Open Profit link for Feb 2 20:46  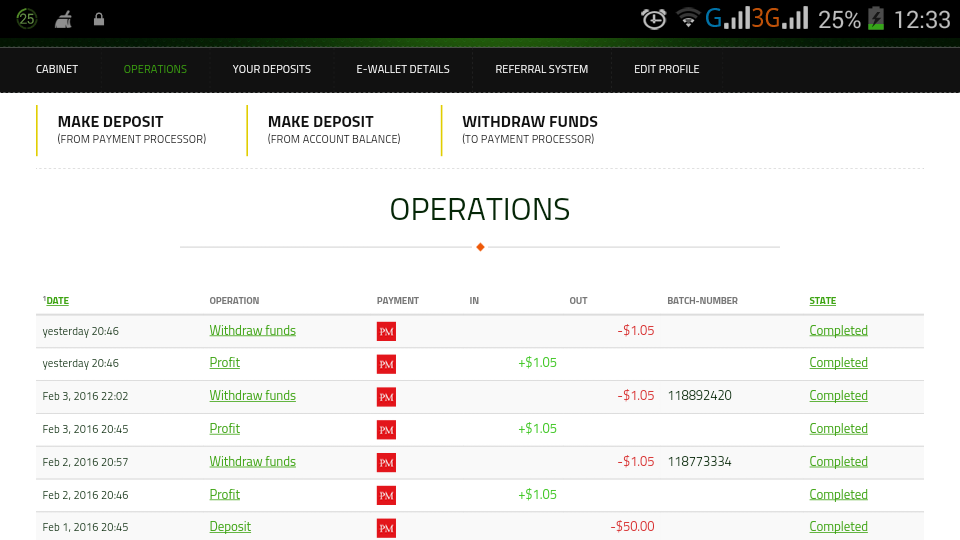pyautogui.click(x=224, y=494)
